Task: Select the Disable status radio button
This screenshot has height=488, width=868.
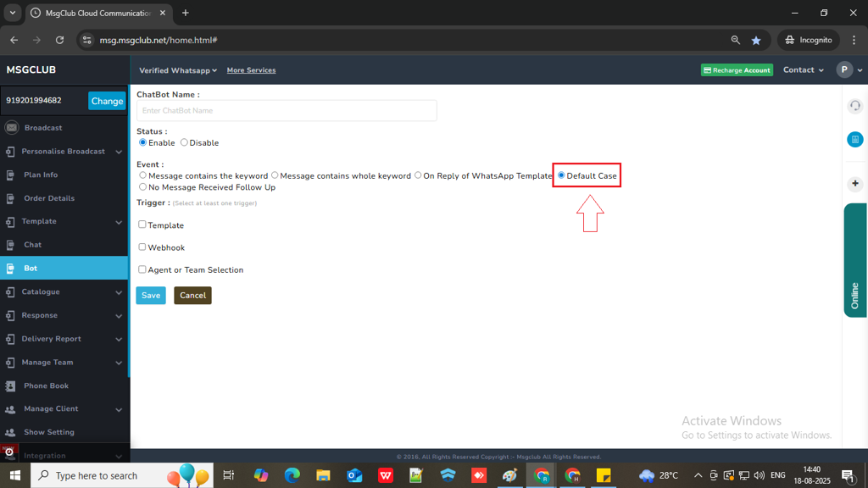Action: pos(184,142)
